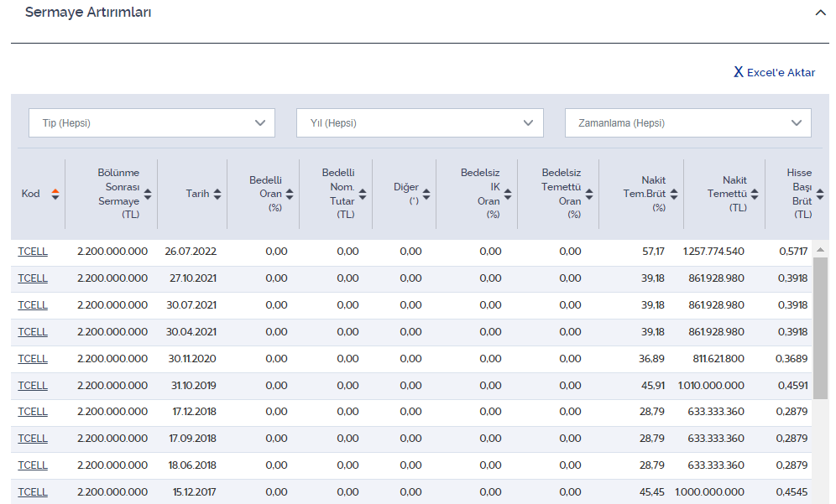Collapse the Sermaye Artırımları section chevron
This screenshot has height=504, width=836.
click(x=821, y=13)
